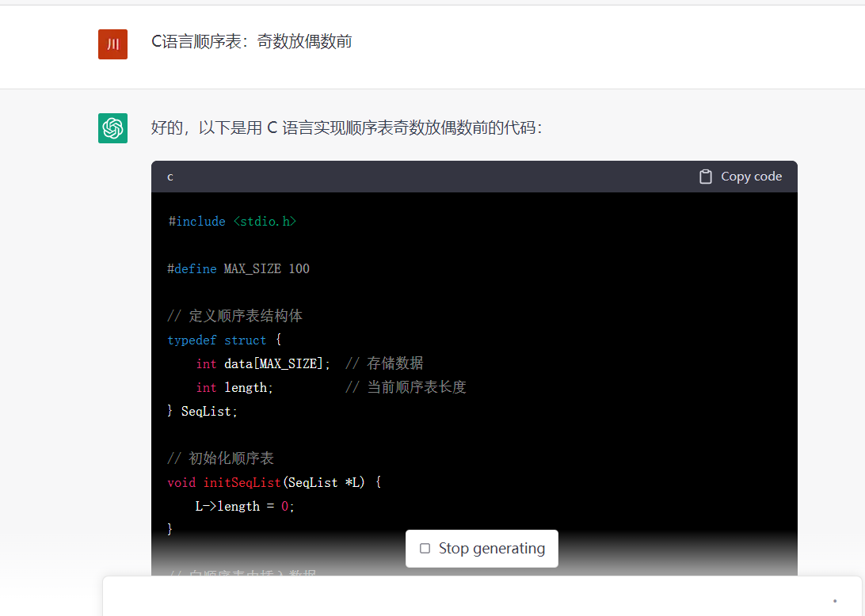Click the clipboard icon beside Copy code
Image resolution: width=865 pixels, height=616 pixels.
[x=706, y=177]
